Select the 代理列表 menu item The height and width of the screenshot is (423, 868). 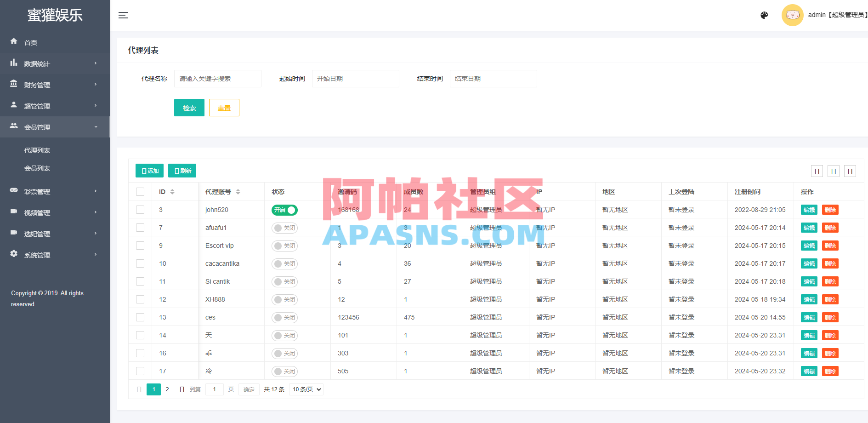point(37,149)
